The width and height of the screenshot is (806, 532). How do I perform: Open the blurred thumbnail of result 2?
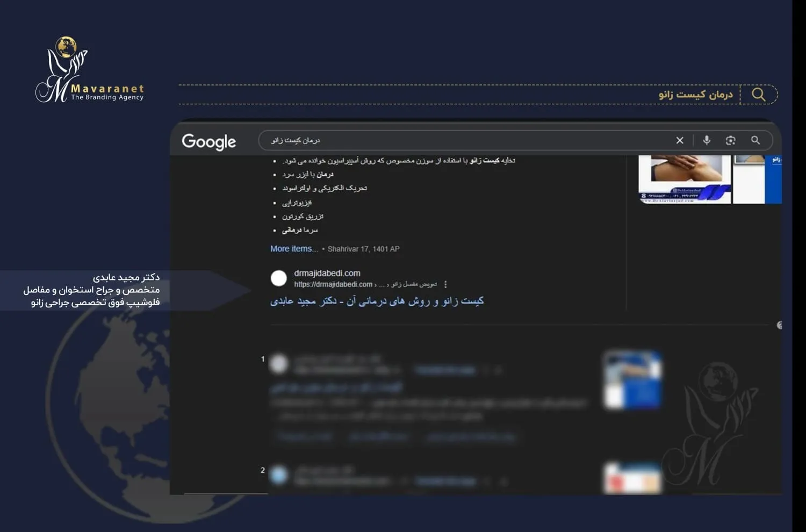[632, 478]
